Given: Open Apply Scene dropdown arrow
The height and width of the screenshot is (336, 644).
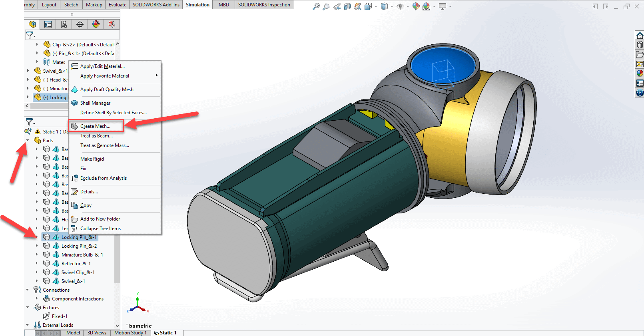Looking at the screenshot, I should tap(434, 6).
